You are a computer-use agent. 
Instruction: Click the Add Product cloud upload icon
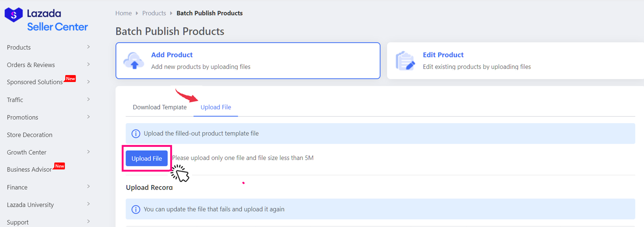[x=134, y=61]
